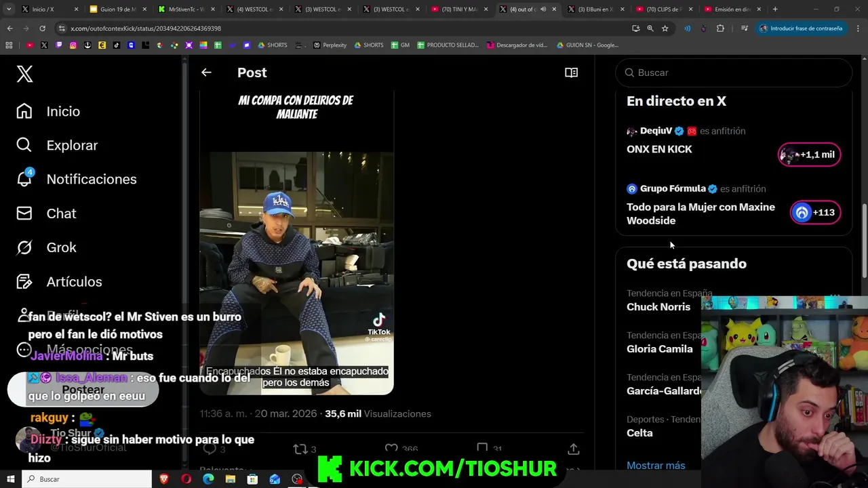Image resolution: width=868 pixels, height=488 pixels.
Task: Click the like heart icon on post
Action: point(391,449)
